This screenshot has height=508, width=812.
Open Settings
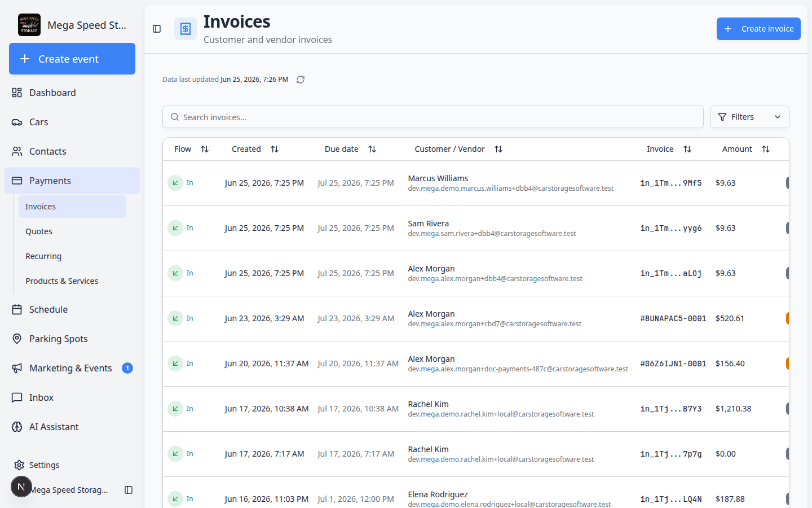tap(72, 465)
